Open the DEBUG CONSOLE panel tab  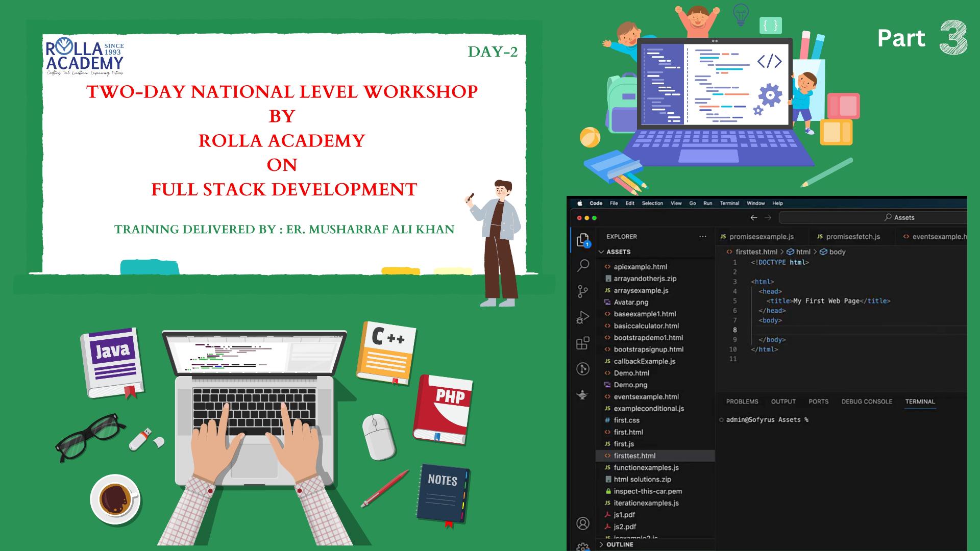[x=867, y=402]
